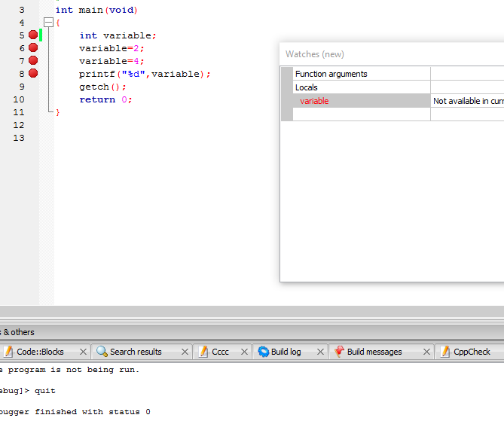
Task: Click the notepad icon on Cccc tab
Action: (x=203, y=352)
